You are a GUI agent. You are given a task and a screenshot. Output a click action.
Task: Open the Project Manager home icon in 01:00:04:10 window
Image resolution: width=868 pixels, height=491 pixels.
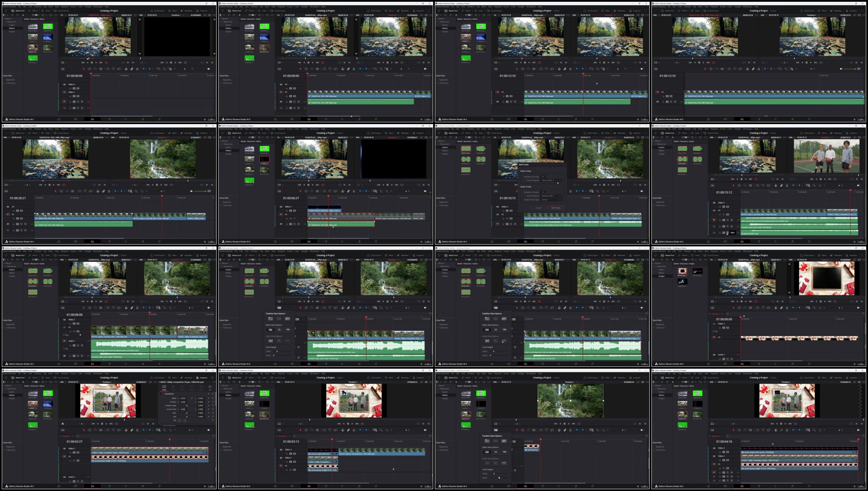coord(854,486)
